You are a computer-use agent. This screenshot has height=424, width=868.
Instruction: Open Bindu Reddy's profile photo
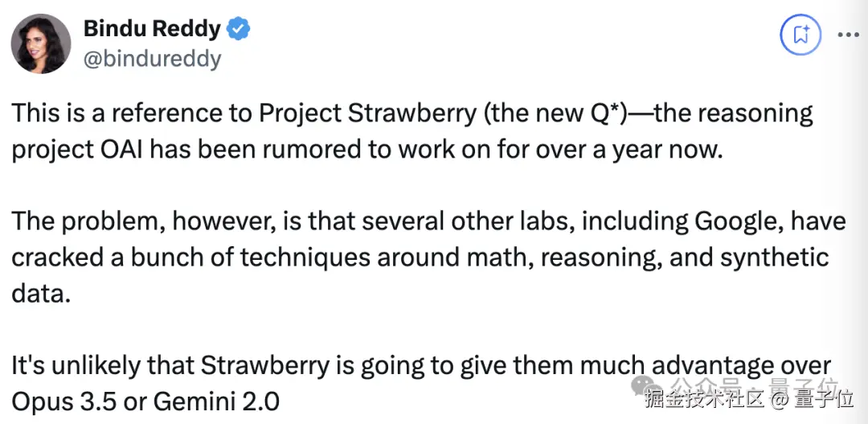pos(41,43)
